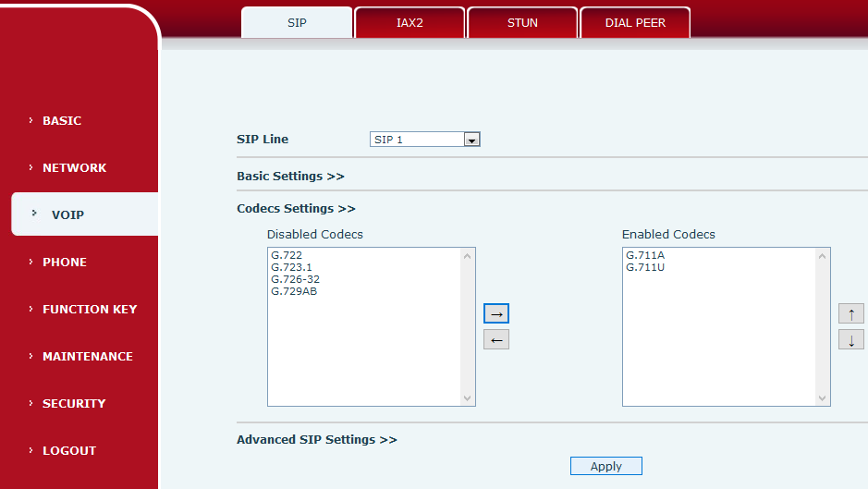The height and width of the screenshot is (489, 868).
Task: Collapse Codecs Settings section
Action: pyautogui.click(x=296, y=209)
